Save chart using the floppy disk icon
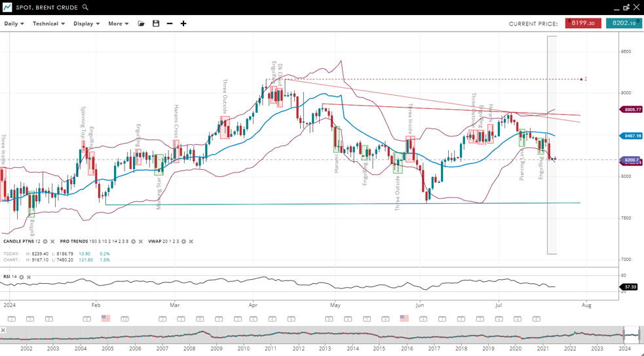The width and height of the screenshot is (644, 356). [x=156, y=24]
